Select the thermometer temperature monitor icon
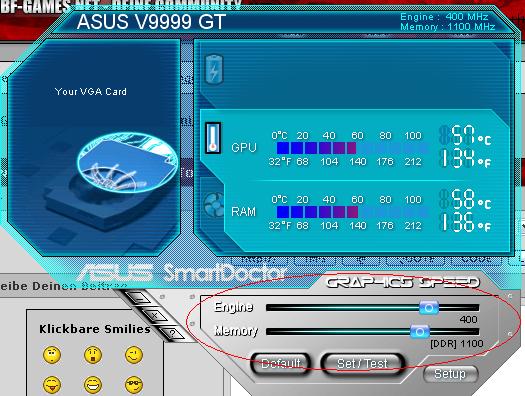Image resolution: width=525 pixels, height=396 pixels. tap(213, 138)
